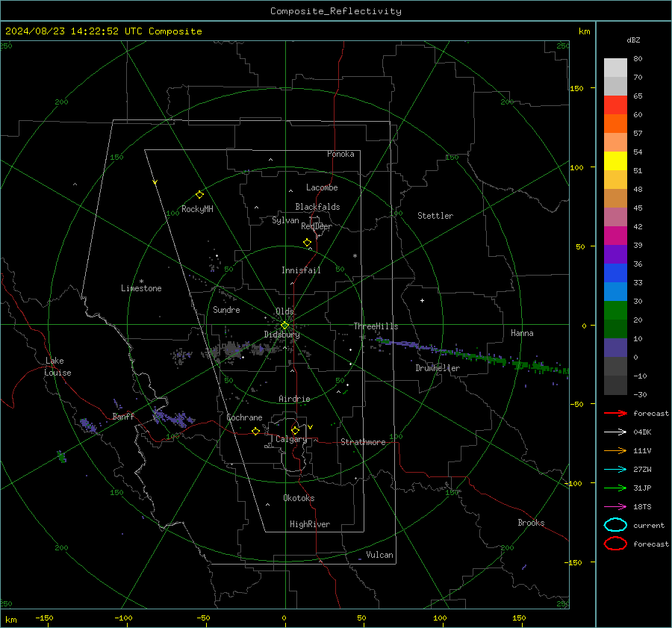Click the 2024/08/23 14:22:52 UTC timestamp
Image resolution: width=672 pixels, height=628 pixels.
64,31
